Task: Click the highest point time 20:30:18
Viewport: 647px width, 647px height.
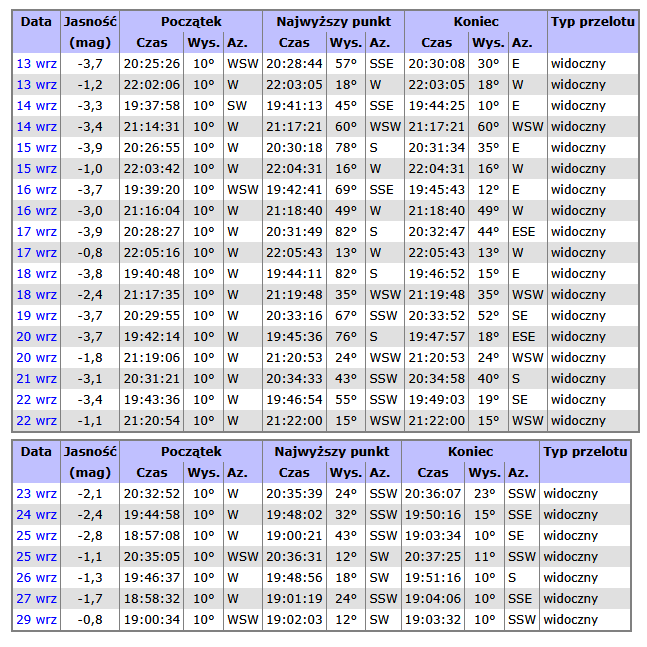Action: click(294, 148)
